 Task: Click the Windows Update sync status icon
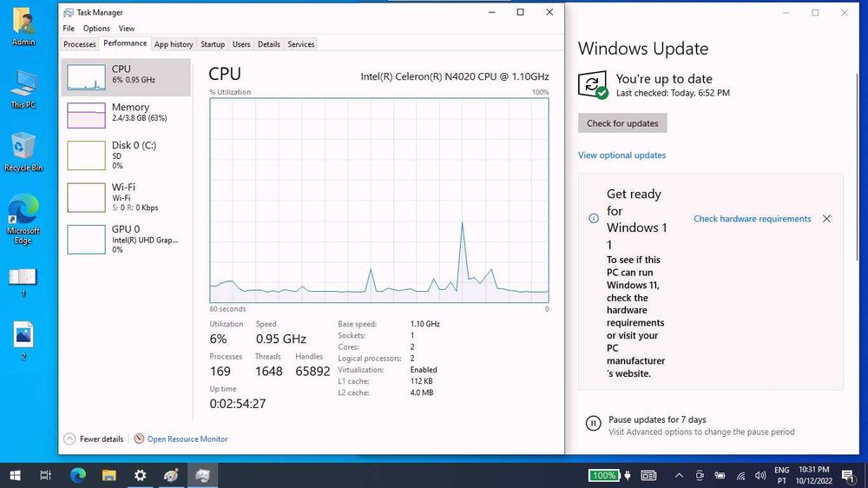(593, 85)
